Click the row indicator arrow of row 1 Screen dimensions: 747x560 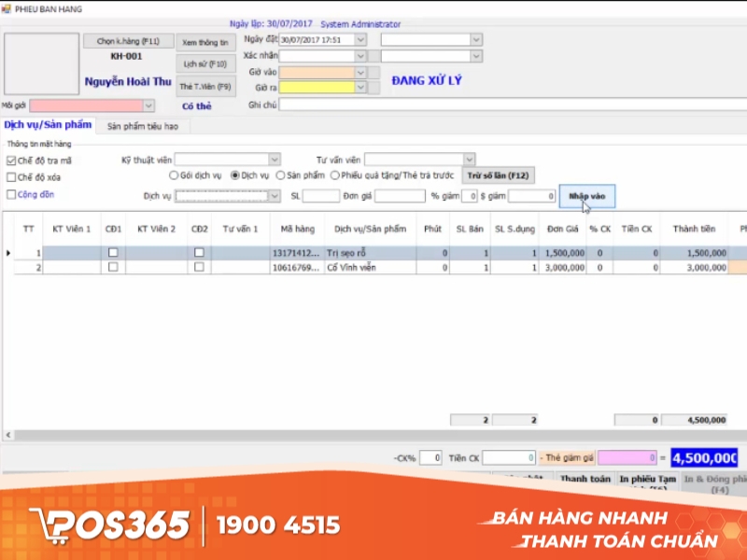[x=9, y=253]
